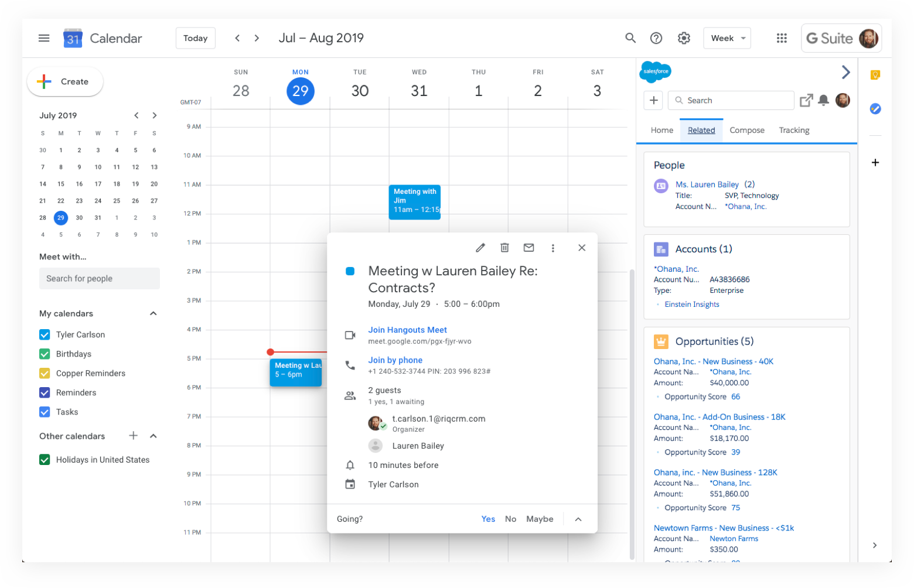
Task: Select the Related tab
Action: click(x=701, y=130)
